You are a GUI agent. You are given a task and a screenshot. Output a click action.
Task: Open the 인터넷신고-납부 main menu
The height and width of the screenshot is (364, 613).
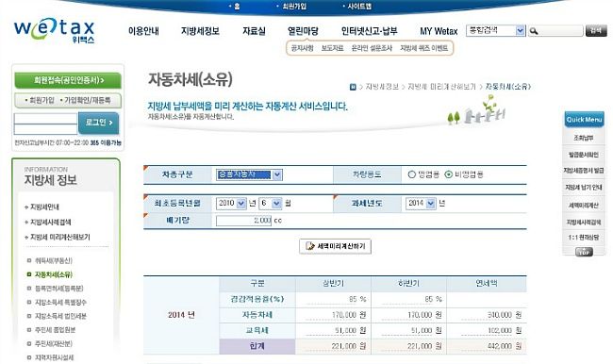coord(369,31)
